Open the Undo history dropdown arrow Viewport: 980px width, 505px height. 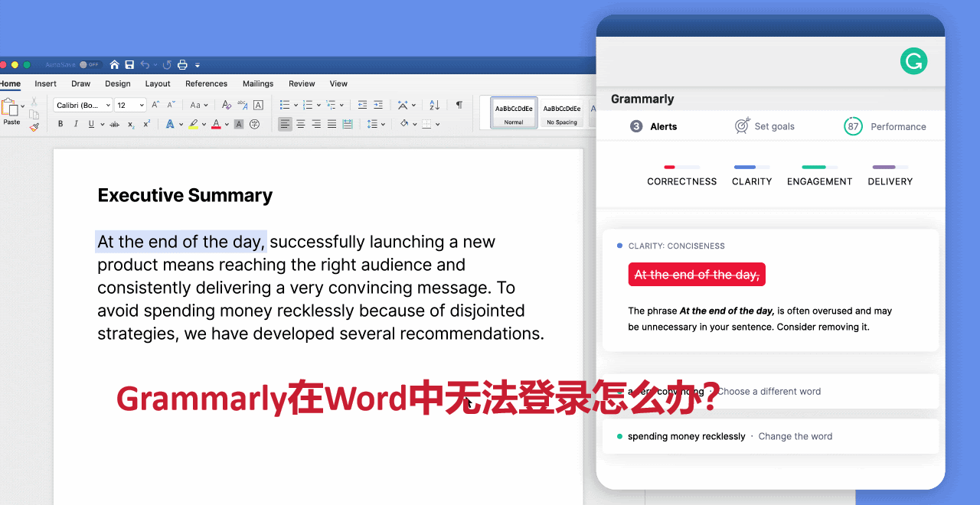click(155, 65)
